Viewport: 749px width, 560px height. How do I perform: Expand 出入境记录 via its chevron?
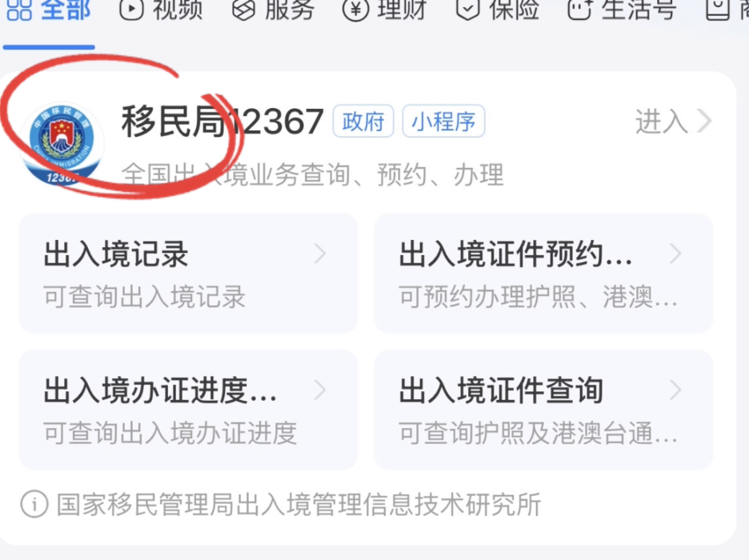click(x=320, y=254)
